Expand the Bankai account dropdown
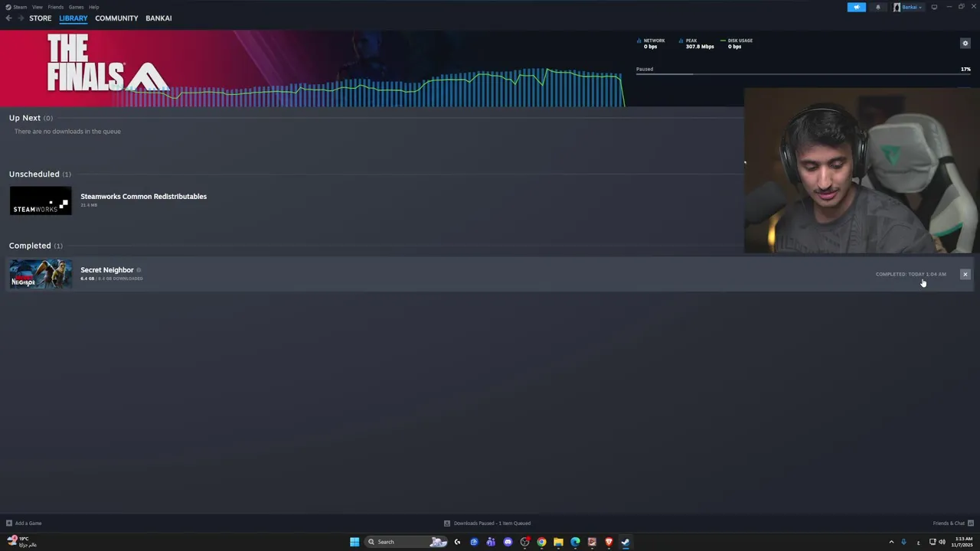Image resolution: width=980 pixels, height=551 pixels. (908, 7)
